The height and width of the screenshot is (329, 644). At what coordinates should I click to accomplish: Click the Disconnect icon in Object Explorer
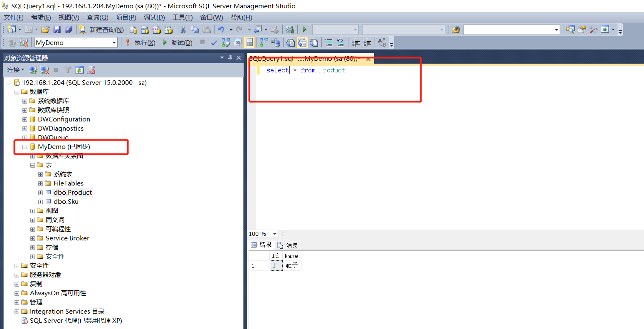pos(44,70)
